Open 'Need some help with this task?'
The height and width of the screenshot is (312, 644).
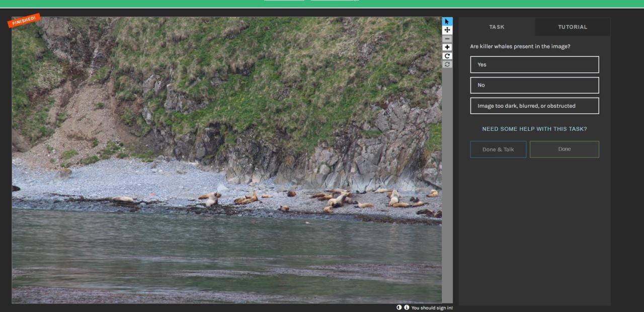coord(534,129)
